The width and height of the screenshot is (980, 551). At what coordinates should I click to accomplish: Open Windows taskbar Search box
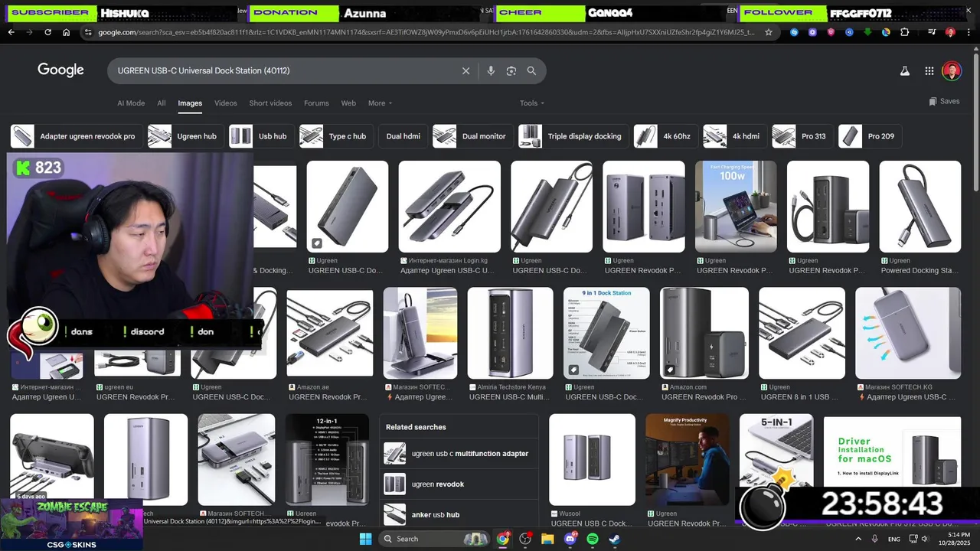pyautogui.click(x=435, y=539)
